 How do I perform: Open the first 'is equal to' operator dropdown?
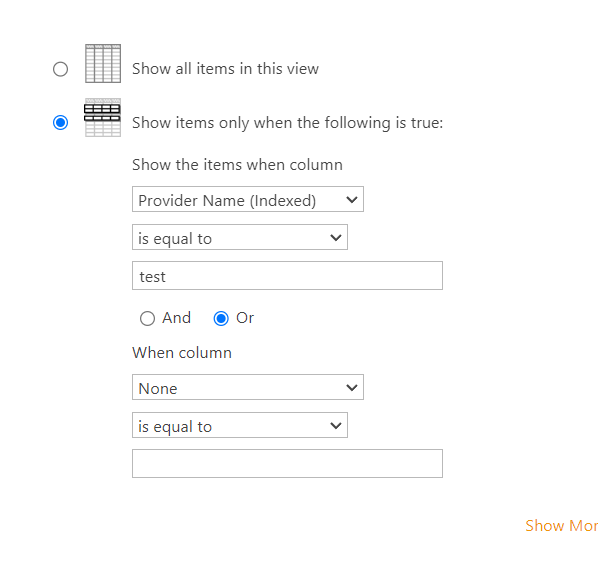tap(240, 237)
